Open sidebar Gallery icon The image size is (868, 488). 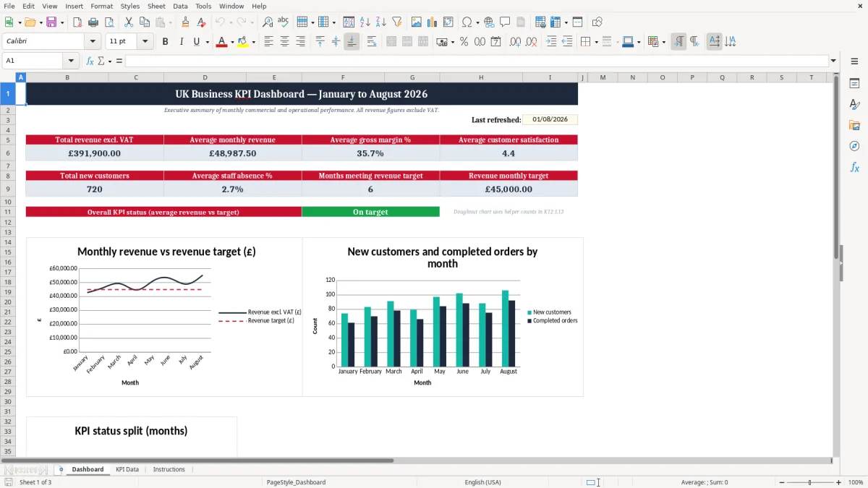click(x=854, y=125)
